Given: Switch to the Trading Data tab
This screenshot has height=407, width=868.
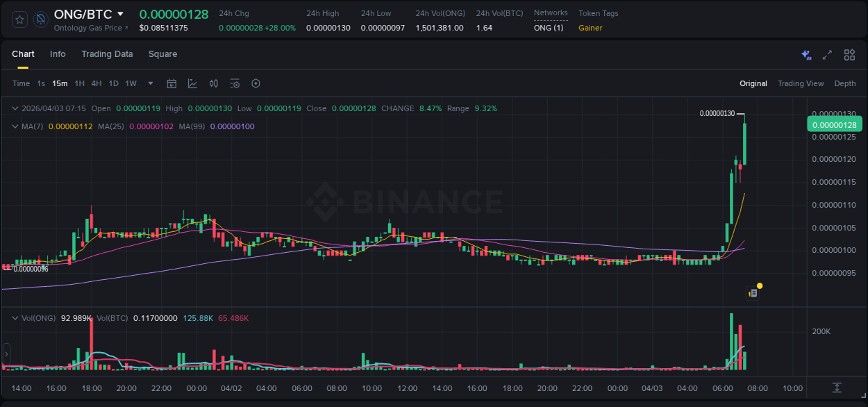Looking at the screenshot, I should point(107,54).
